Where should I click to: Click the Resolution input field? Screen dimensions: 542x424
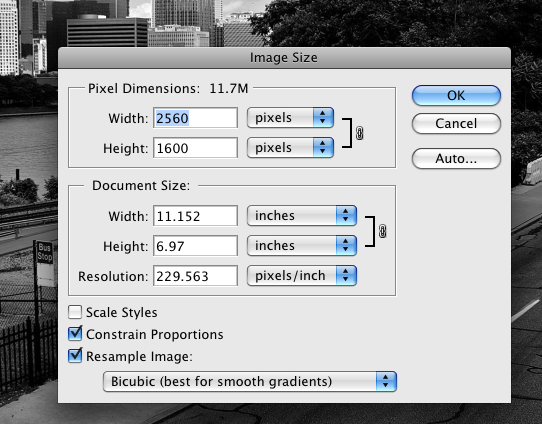(196, 276)
